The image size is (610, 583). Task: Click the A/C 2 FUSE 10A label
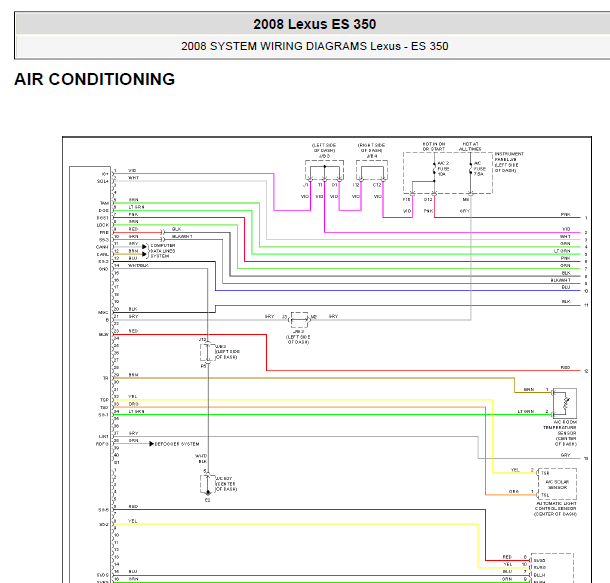(443, 169)
